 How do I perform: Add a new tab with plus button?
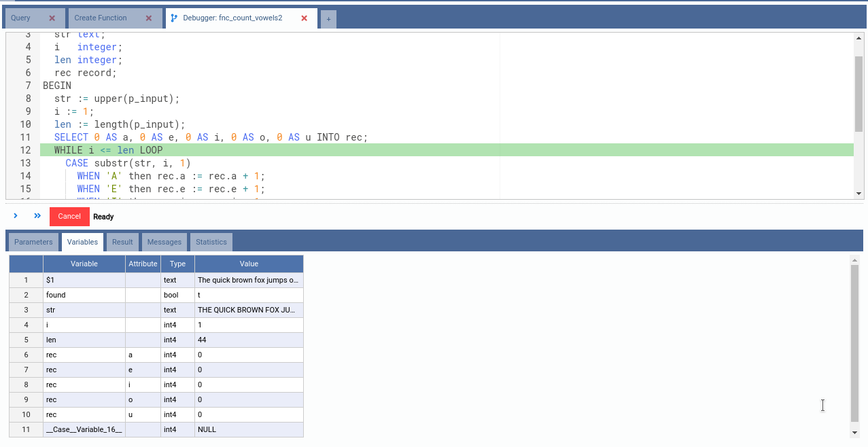pos(328,19)
